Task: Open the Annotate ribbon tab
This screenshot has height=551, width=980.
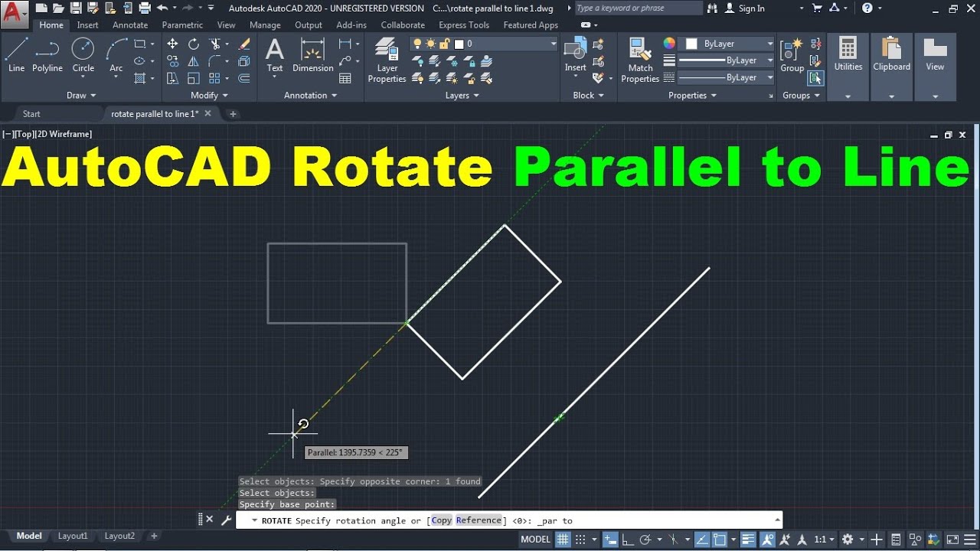Action: (130, 25)
